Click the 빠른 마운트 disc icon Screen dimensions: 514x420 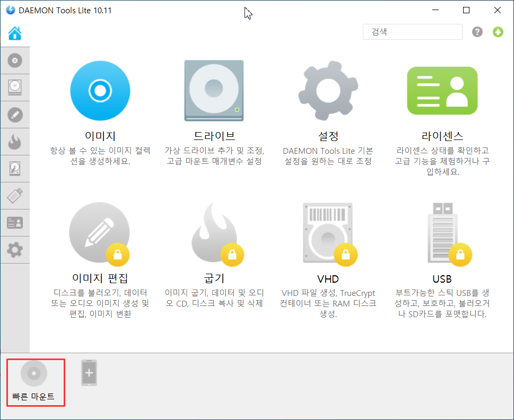34,373
